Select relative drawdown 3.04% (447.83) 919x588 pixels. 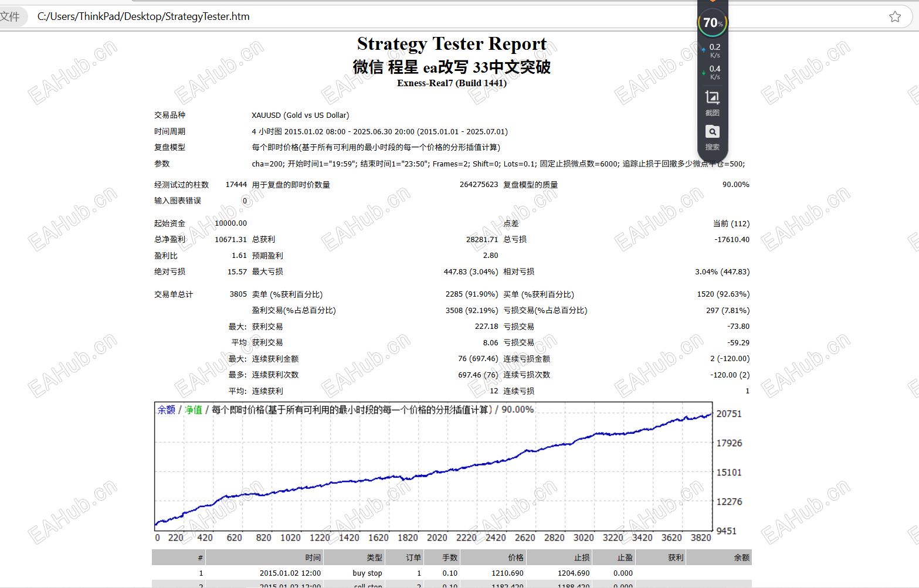[x=723, y=272]
